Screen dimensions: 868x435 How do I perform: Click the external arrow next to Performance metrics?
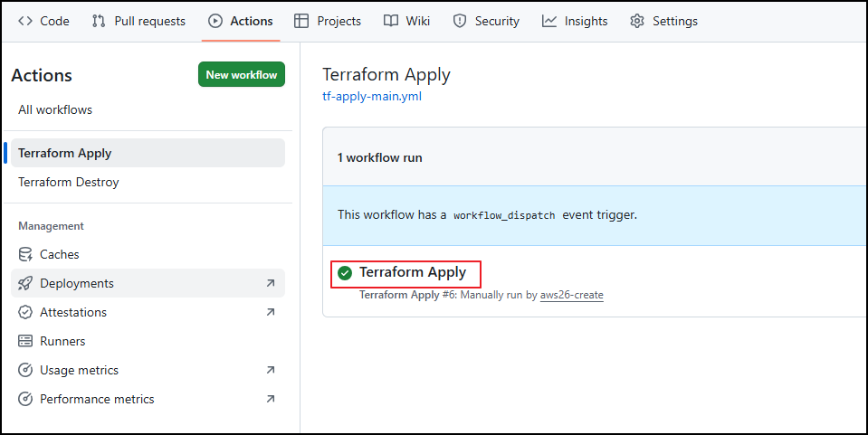pyautogui.click(x=270, y=399)
